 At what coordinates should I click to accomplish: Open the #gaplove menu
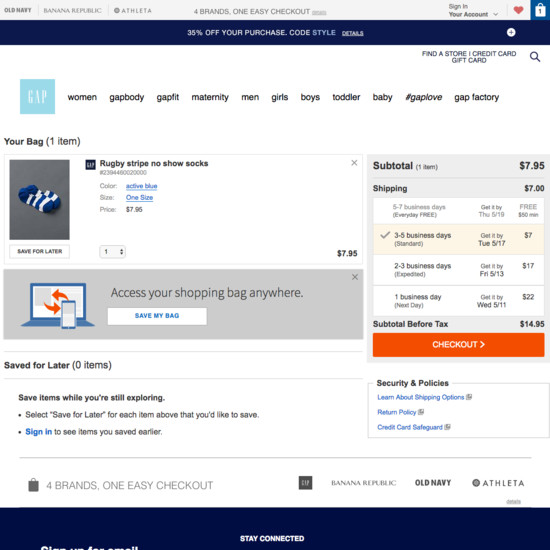[423, 97]
